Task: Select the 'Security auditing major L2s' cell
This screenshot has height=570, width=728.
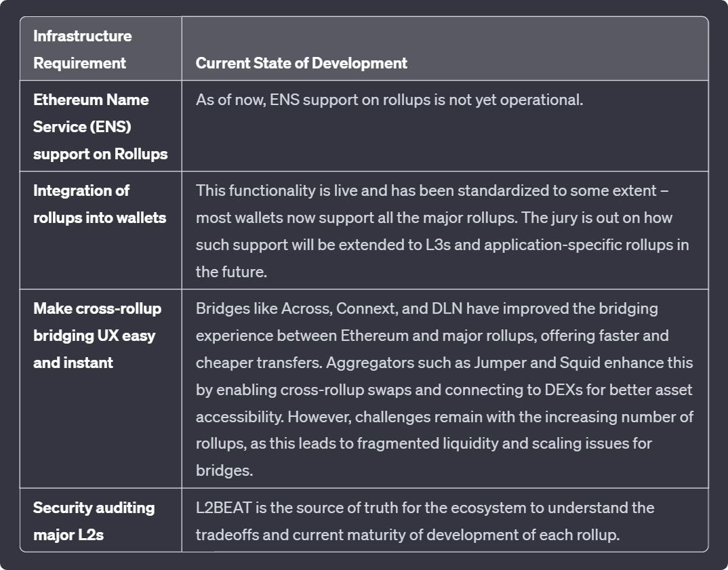Action: click(94, 521)
